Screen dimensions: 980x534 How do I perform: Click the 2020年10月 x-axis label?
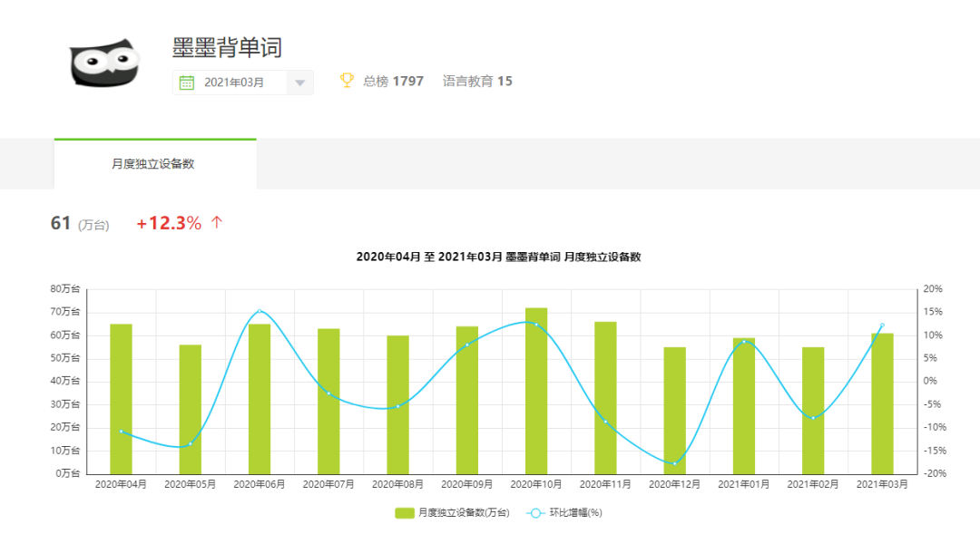tap(536, 484)
